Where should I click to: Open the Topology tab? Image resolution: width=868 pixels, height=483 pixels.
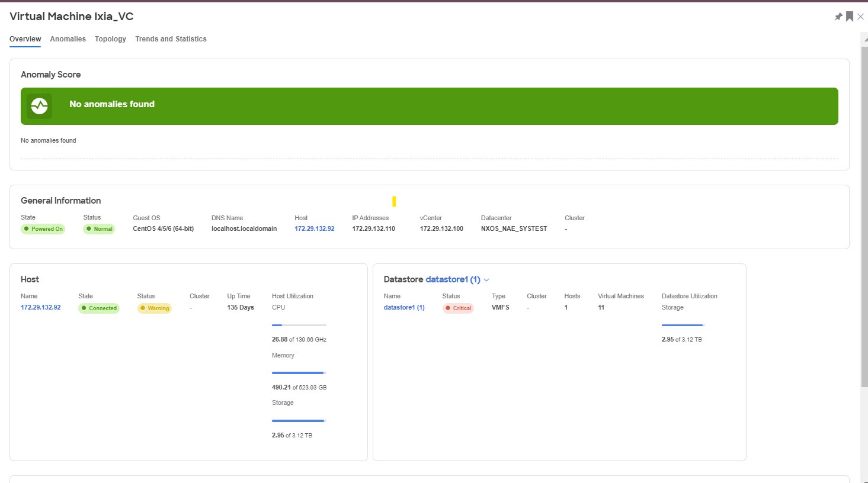pos(110,38)
